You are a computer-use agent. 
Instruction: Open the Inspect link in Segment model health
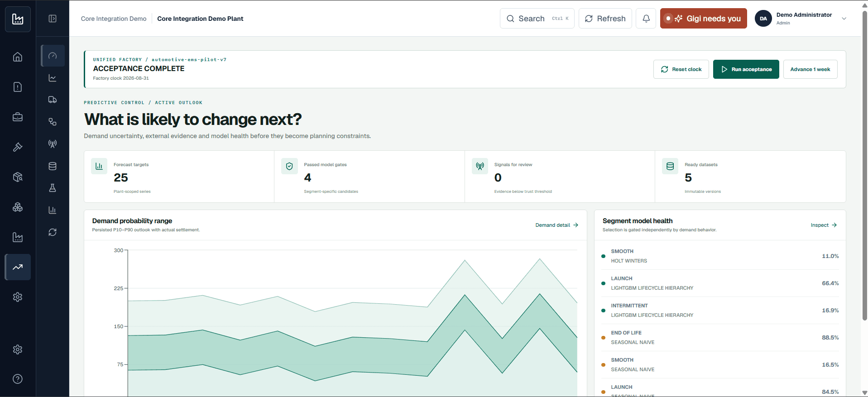click(824, 225)
